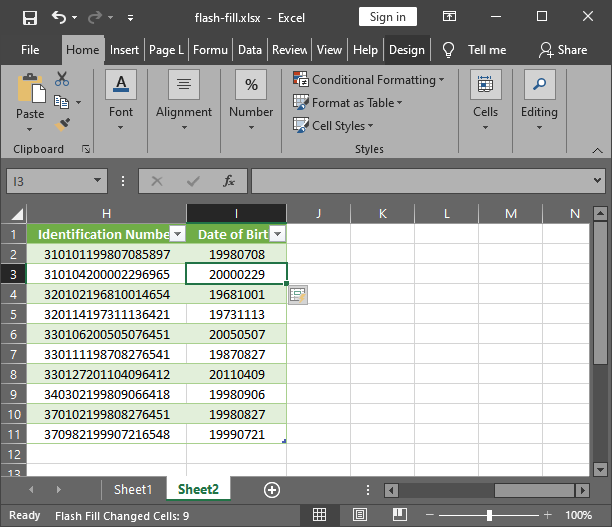The width and height of the screenshot is (612, 527).
Task: Open Conditional Formatting menu
Action: tap(369, 80)
